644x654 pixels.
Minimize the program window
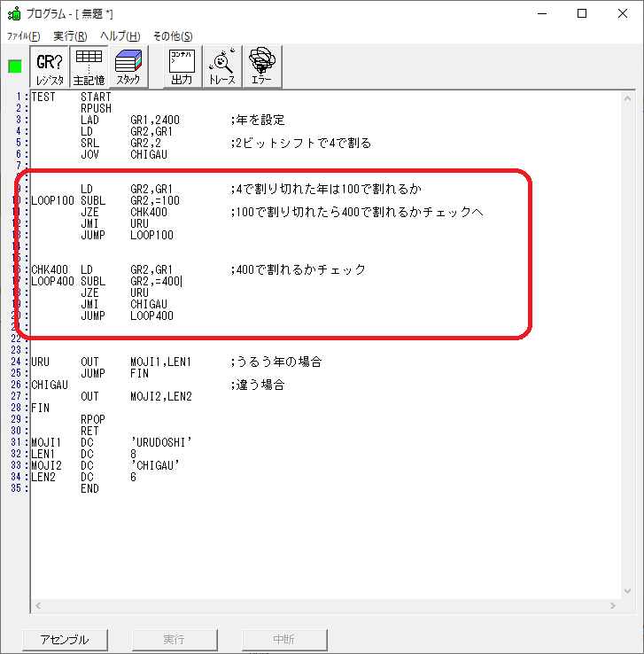point(542,14)
